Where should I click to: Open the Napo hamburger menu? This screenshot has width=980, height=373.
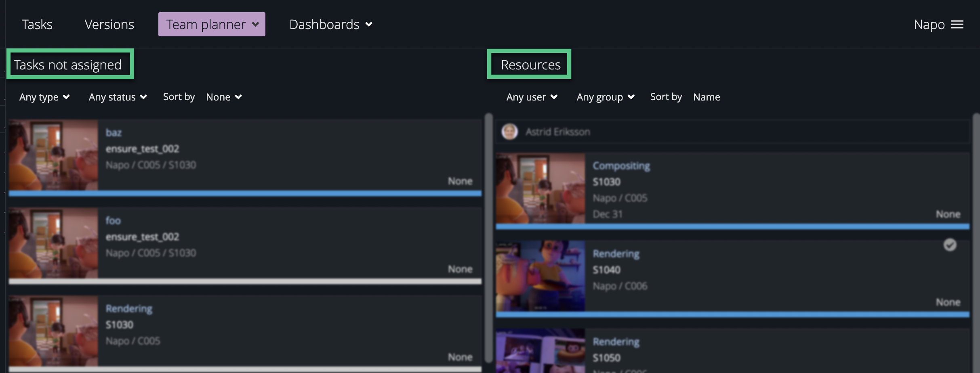958,24
